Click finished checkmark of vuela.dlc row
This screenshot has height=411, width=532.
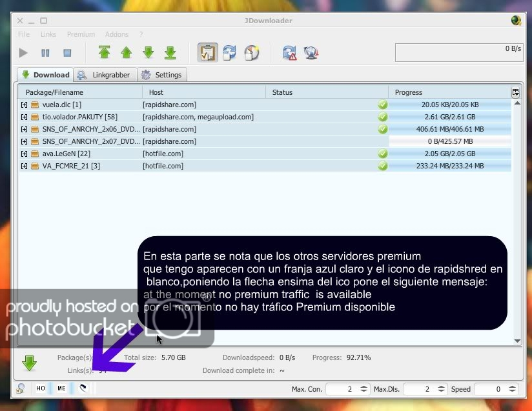click(382, 105)
